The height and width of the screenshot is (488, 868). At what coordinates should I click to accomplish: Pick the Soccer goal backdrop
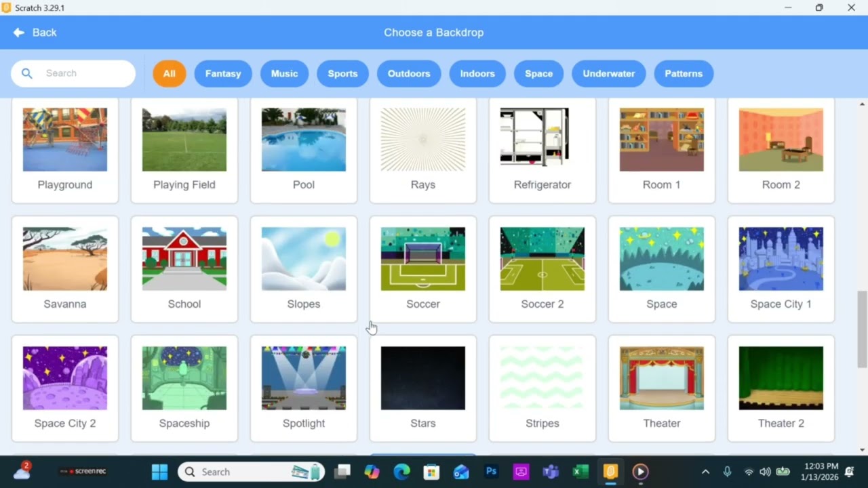423,269
